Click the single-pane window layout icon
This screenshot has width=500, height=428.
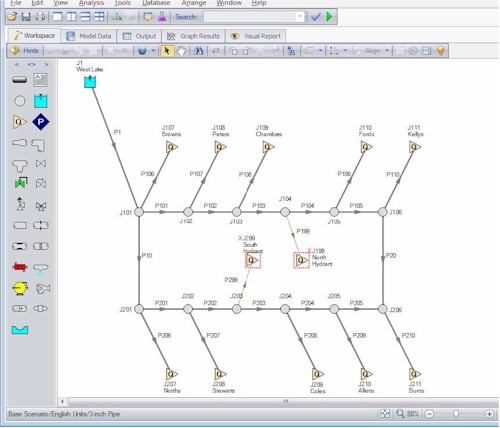[58, 17]
